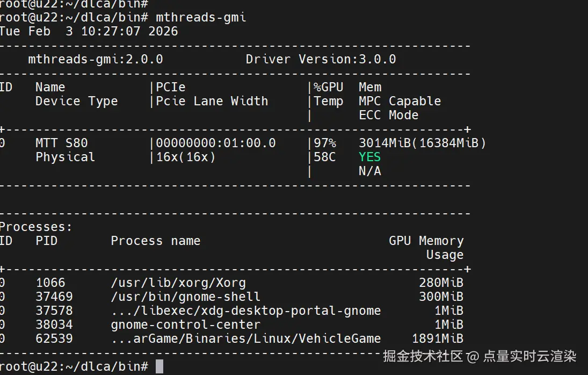Click PID 62539 in the process list

[x=54, y=338]
